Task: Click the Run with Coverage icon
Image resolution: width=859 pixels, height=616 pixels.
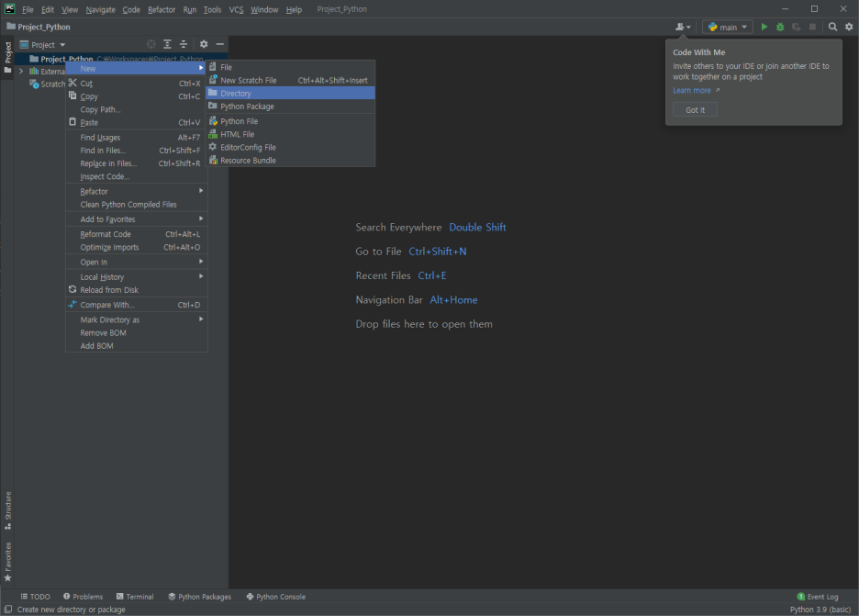Action: [796, 27]
